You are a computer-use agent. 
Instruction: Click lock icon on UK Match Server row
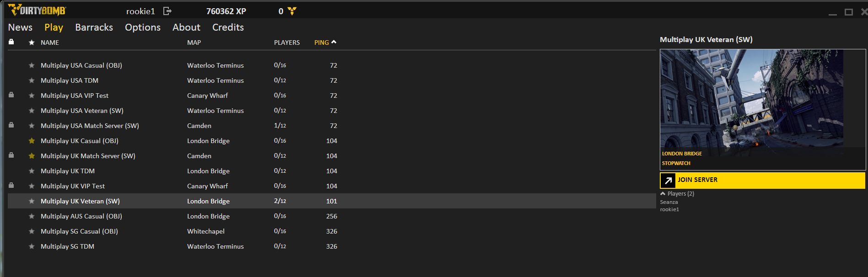coord(11,155)
